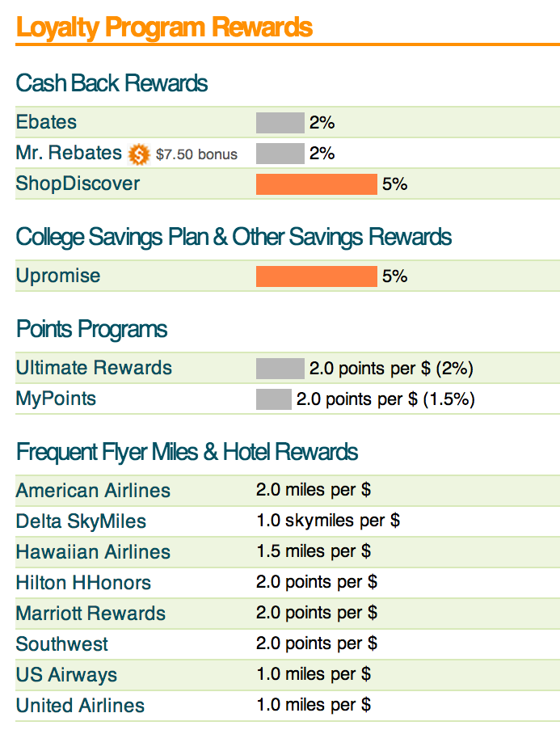The image size is (560, 751).
Task: Click the orange ShopDiscover 5% bar
Action: pos(317,184)
